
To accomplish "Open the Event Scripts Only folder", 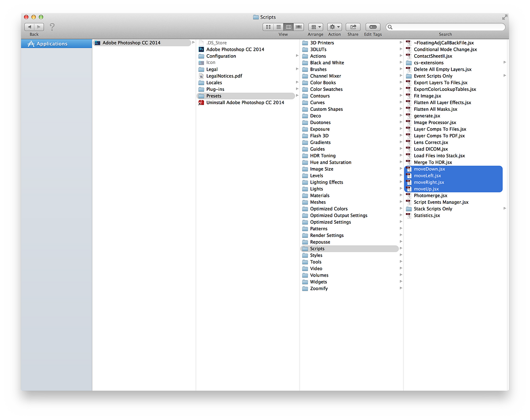I will coord(433,76).
